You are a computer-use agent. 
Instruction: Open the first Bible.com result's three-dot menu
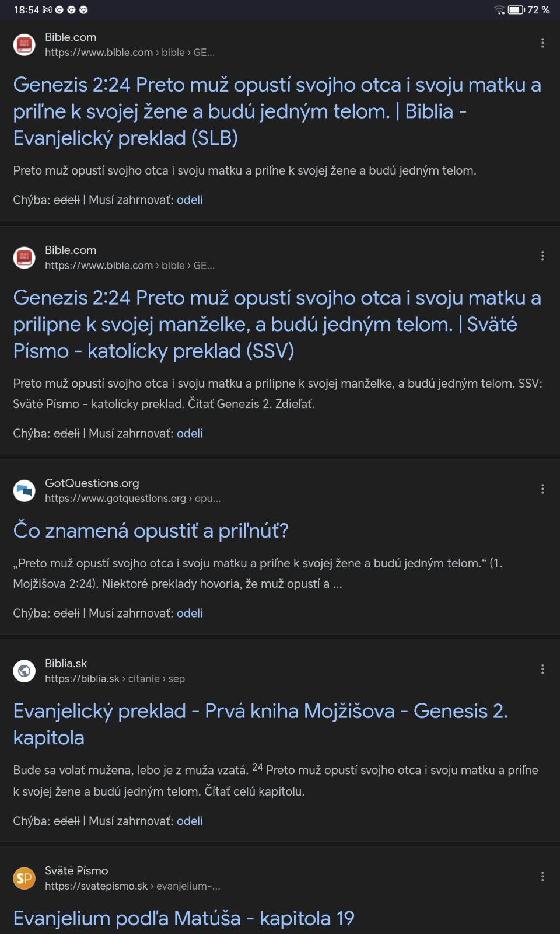542,43
